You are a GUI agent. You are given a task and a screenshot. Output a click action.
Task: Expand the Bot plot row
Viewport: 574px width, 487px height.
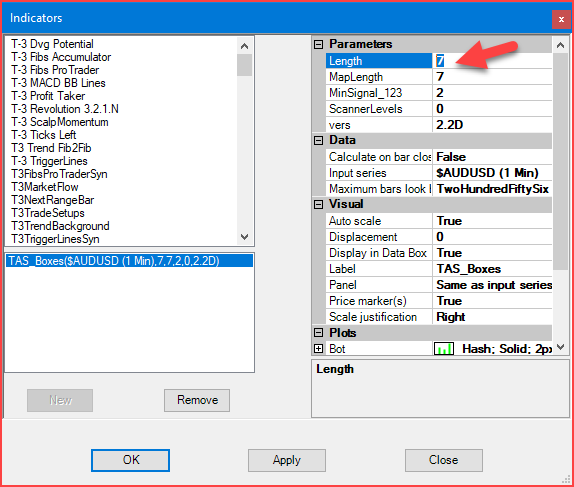[x=319, y=349]
